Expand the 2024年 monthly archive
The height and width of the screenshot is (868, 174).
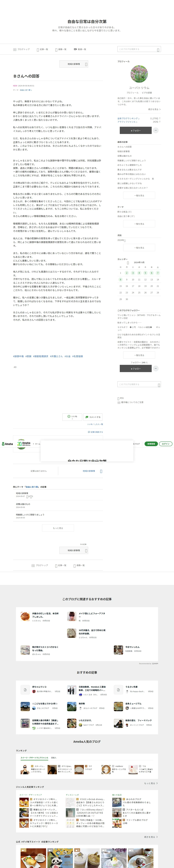[x=122, y=240]
